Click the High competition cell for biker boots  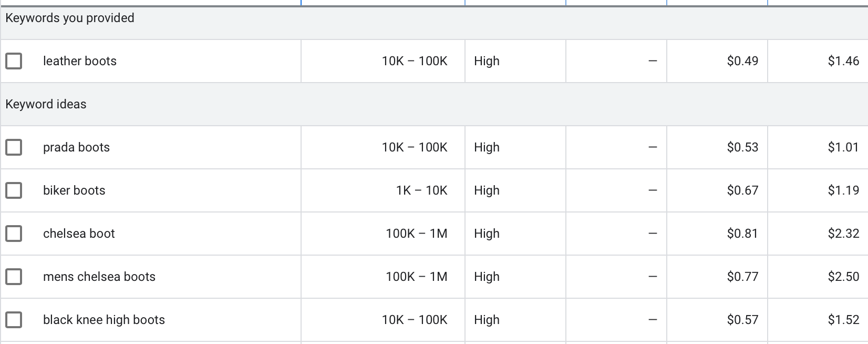[487, 190]
